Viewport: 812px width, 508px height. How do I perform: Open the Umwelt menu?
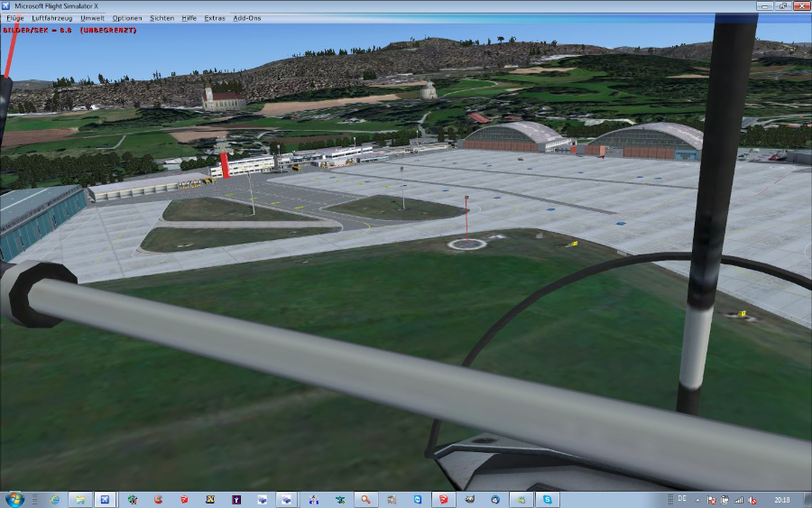pyautogui.click(x=92, y=18)
